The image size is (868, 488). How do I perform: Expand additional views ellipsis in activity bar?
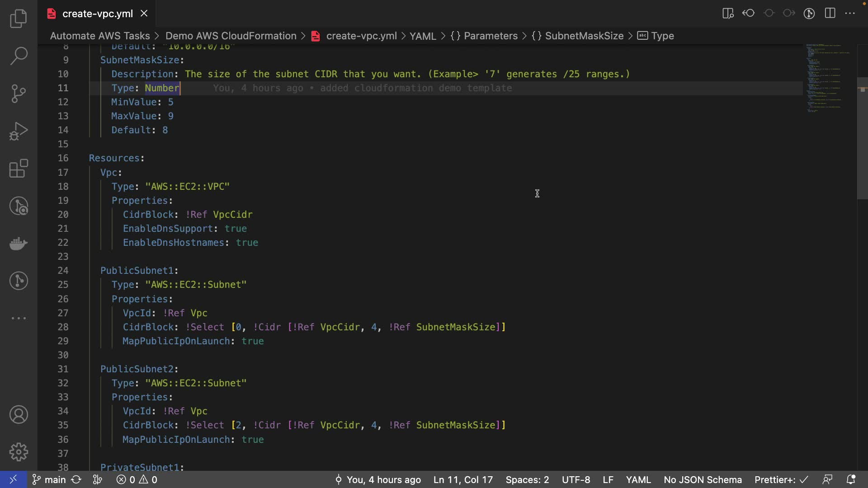[x=19, y=318]
